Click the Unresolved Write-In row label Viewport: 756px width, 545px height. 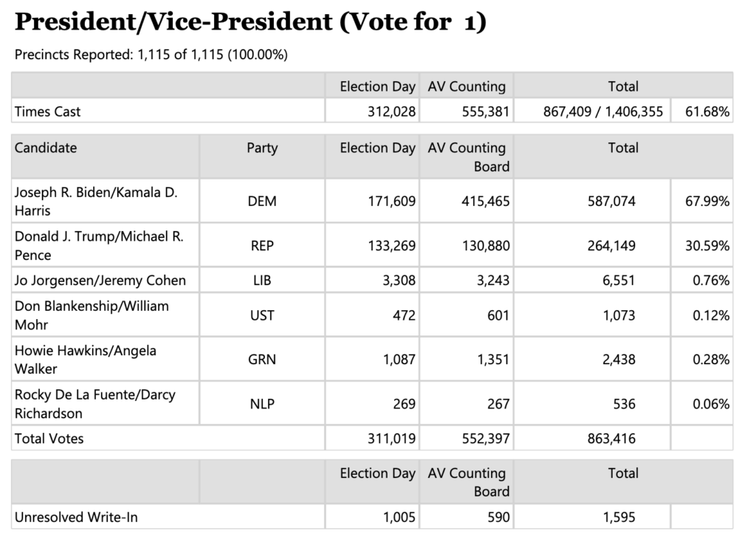coord(76,518)
